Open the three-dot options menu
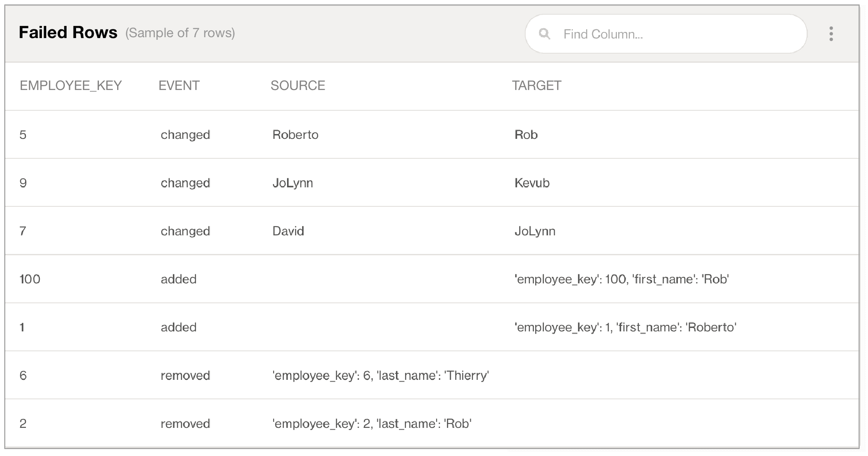 click(x=831, y=34)
